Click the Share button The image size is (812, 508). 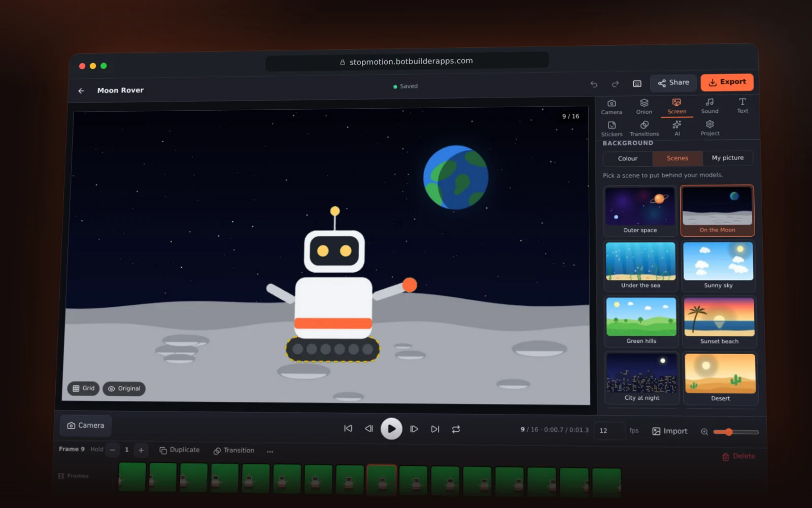point(673,82)
